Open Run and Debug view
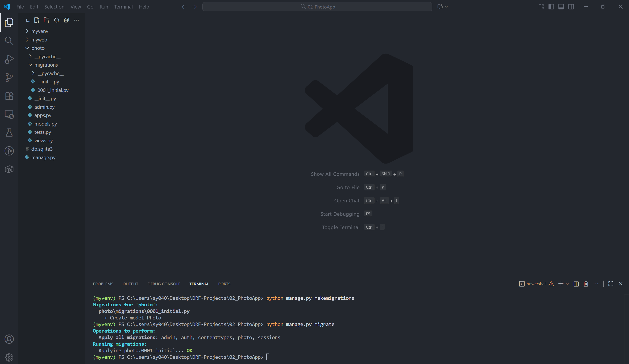This screenshot has width=629, height=364. click(x=9, y=59)
